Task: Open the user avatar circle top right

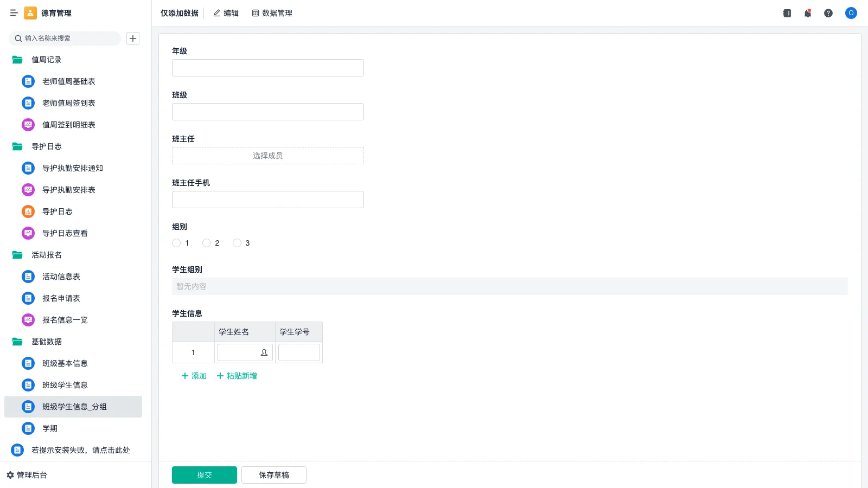Action: click(x=851, y=13)
